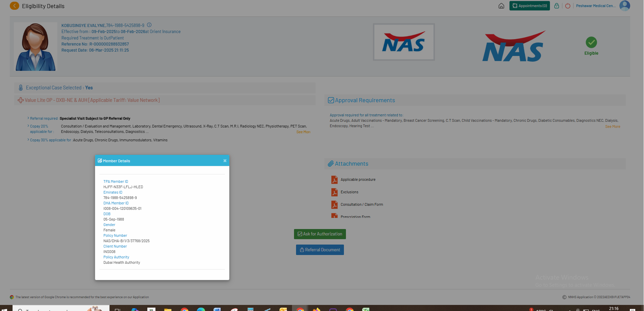Image resolution: width=644 pixels, height=311 pixels.
Task: Go back using the orange arrow icon
Action: click(x=14, y=6)
